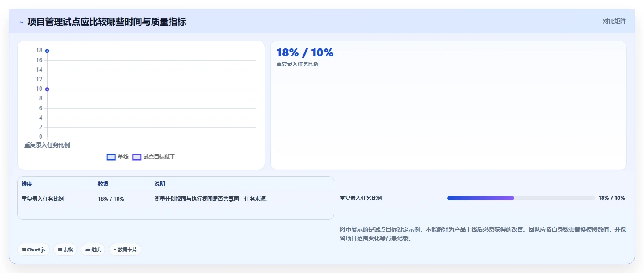
Task: Click the 重复录入任务比例 progress bar
Action: [x=521, y=198]
